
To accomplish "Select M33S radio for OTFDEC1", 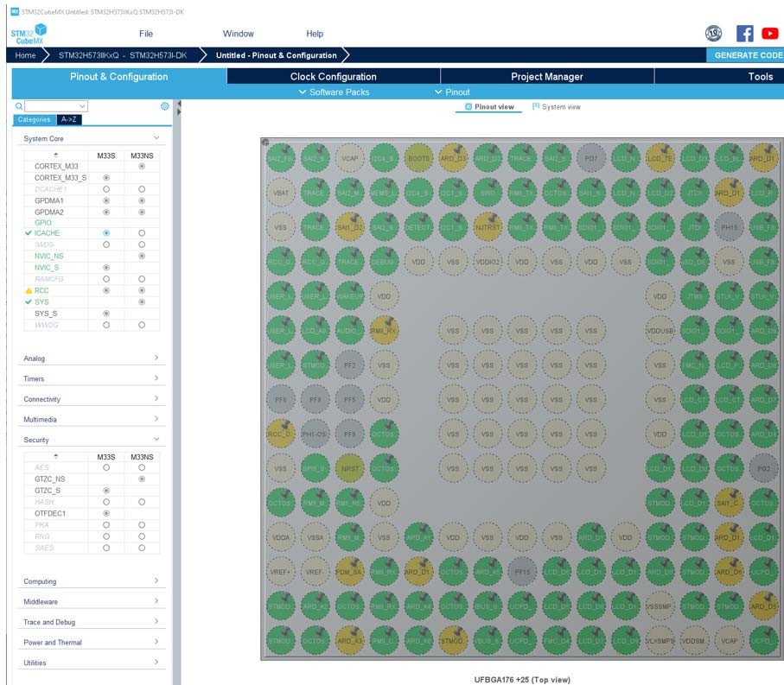I will coord(106,514).
